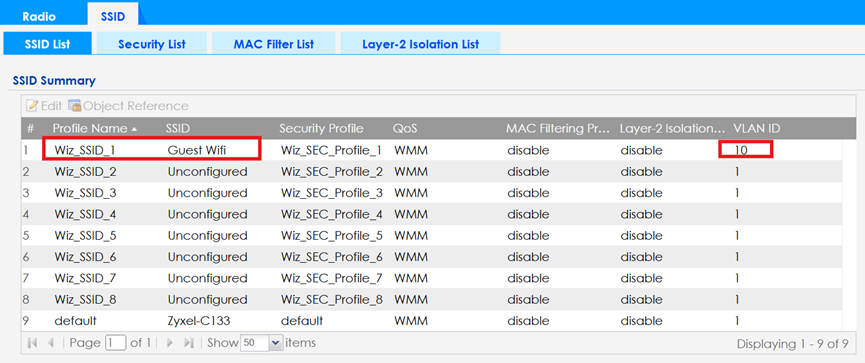Image resolution: width=865 pixels, height=363 pixels.
Task: Switch to the Radio tab
Action: [39, 16]
